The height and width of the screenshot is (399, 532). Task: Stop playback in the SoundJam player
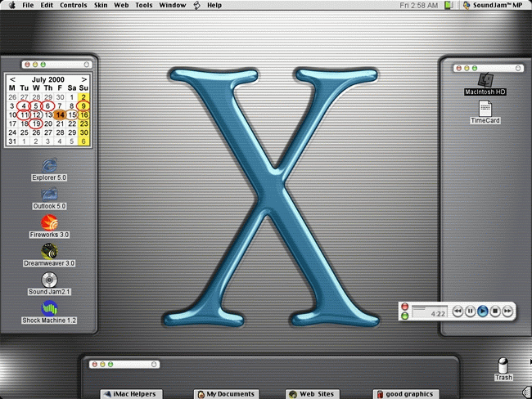pyautogui.click(x=495, y=311)
